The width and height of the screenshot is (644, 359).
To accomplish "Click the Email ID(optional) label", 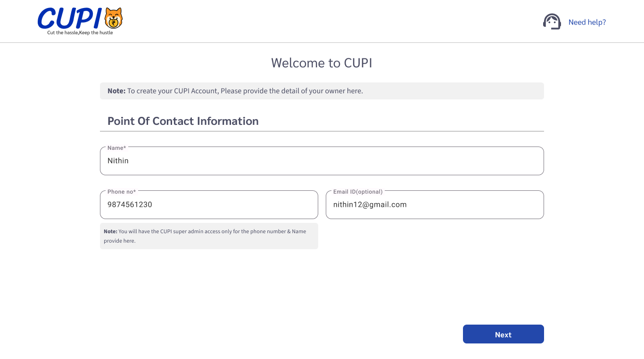I will (x=358, y=192).
